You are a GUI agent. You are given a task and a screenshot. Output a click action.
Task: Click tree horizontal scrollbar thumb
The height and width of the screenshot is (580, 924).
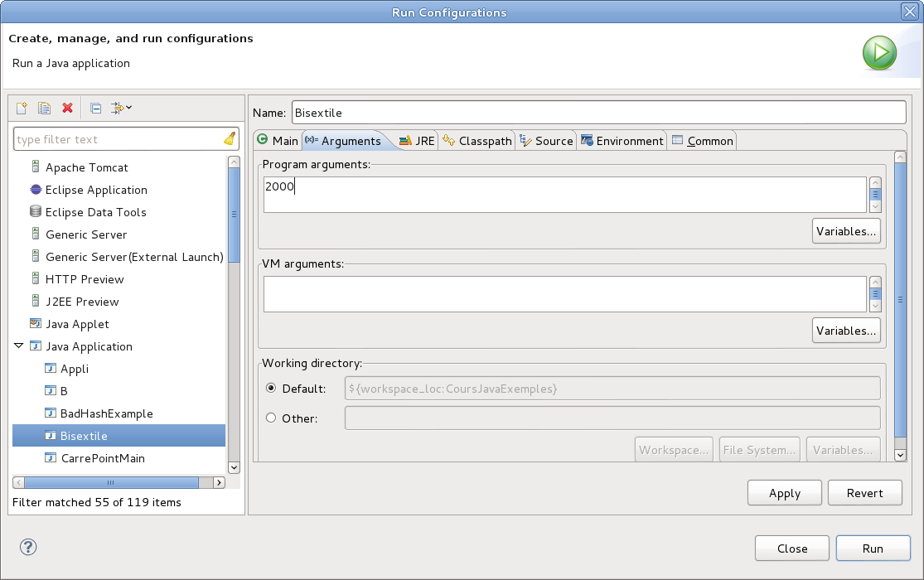111,483
